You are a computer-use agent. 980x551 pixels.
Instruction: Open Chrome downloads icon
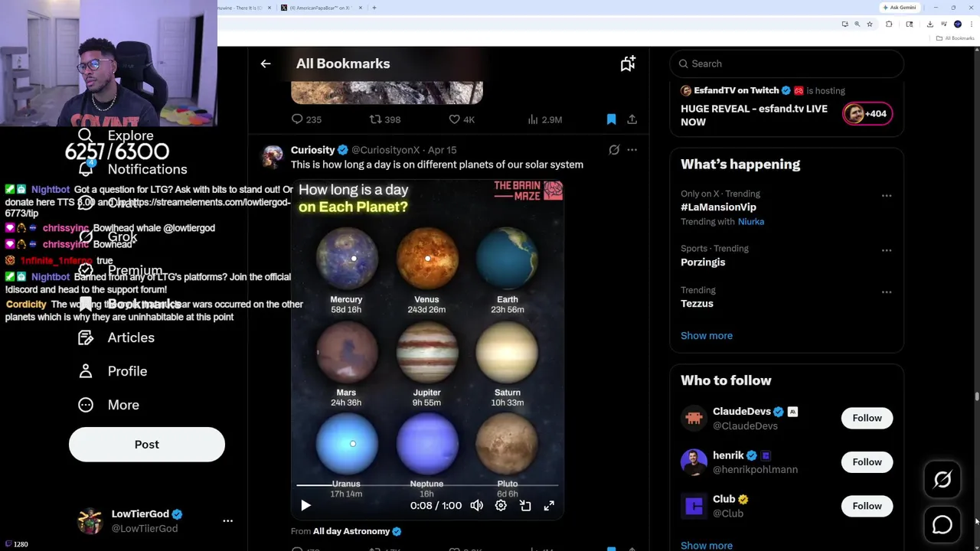(929, 24)
